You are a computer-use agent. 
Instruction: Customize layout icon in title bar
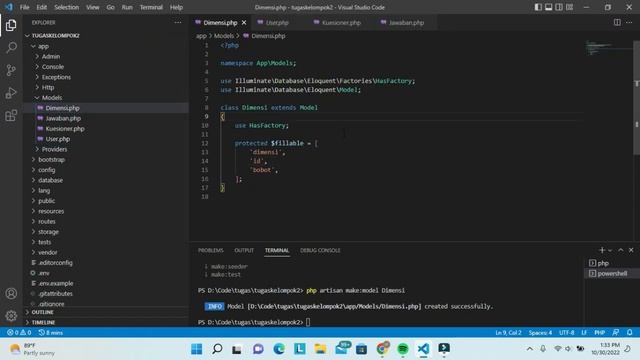tap(569, 7)
